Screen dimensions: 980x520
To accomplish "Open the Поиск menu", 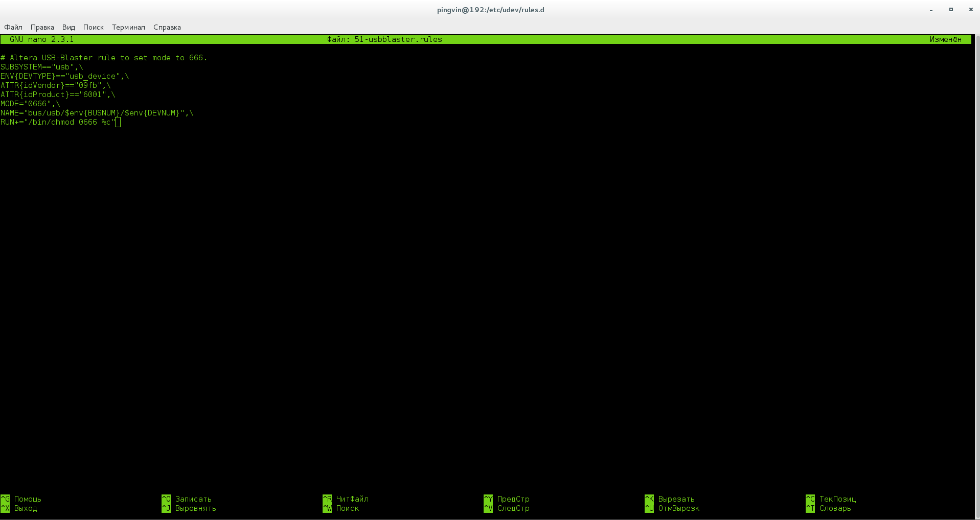I will [x=93, y=27].
